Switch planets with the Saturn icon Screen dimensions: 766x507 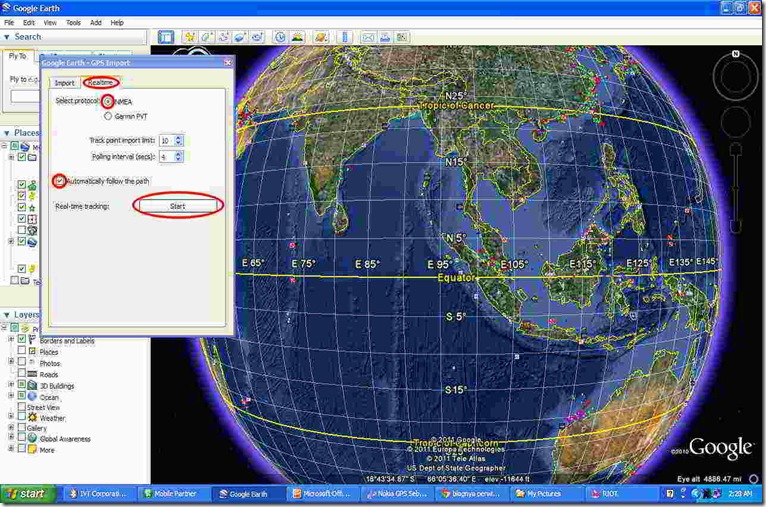[321, 37]
